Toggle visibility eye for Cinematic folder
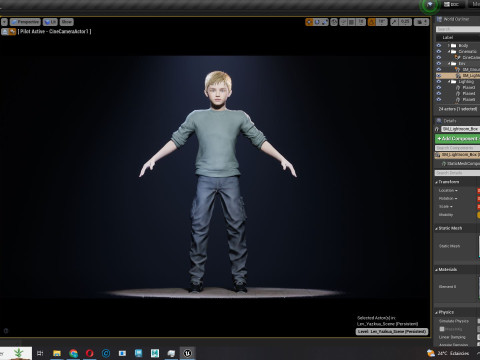The height and width of the screenshot is (360, 480). pyautogui.click(x=439, y=52)
